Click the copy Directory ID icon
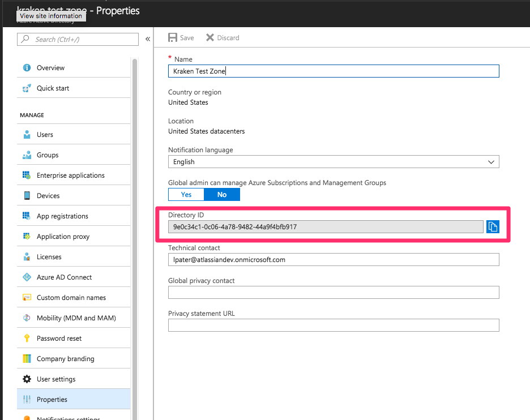This screenshot has height=420, width=530. 493,227
